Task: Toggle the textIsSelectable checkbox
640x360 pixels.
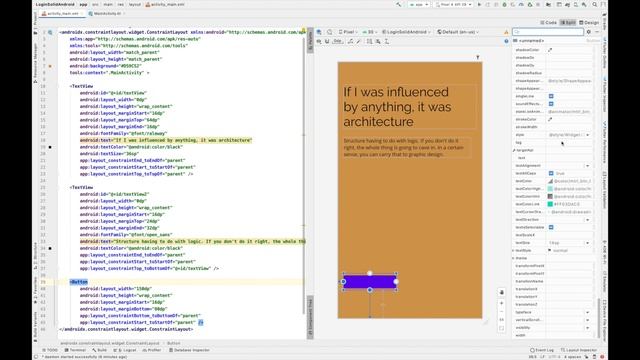Action: [551, 227]
